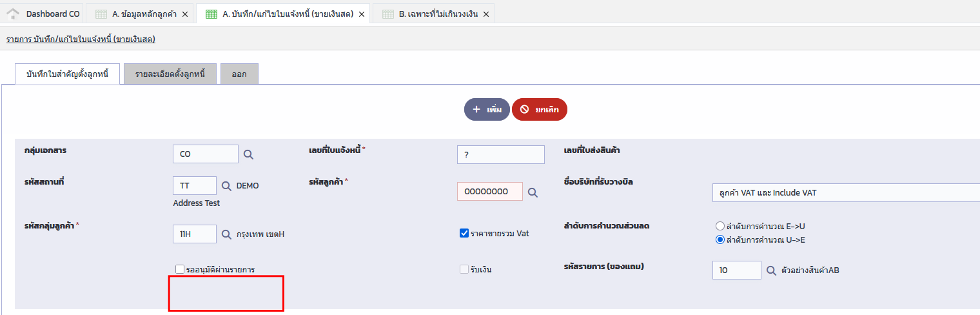This screenshot has height=315, width=980.
Task: Uncheck the ราคาขายรวม Vat checkbox
Action: 464,233
